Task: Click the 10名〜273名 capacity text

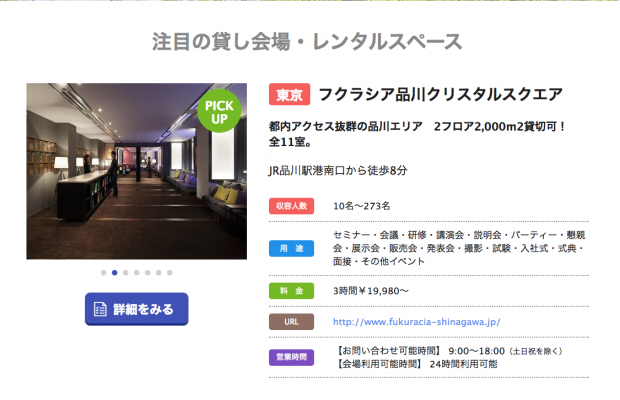Action: pos(362,206)
